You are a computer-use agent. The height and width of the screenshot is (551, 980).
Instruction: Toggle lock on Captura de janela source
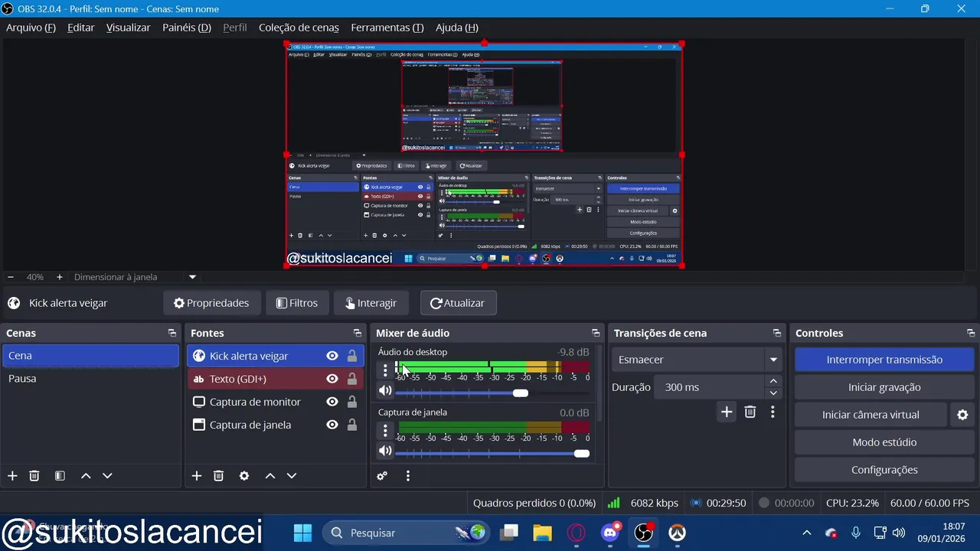(x=352, y=425)
